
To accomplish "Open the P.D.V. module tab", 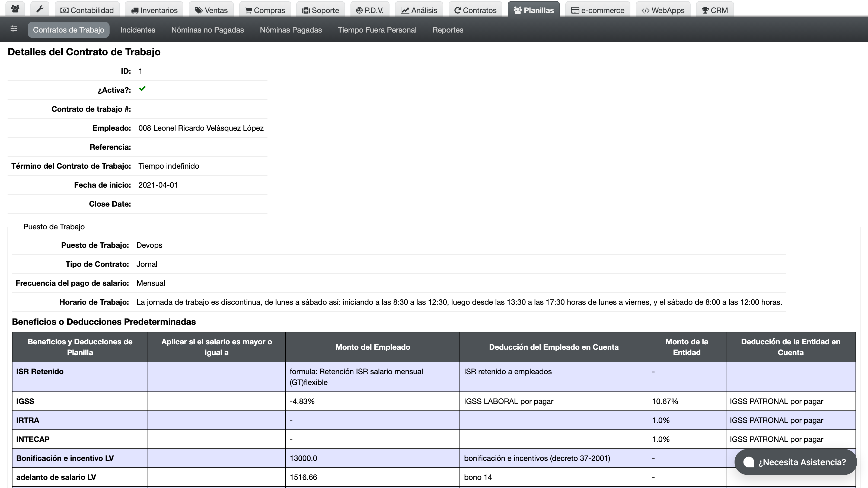I will coord(370,10).
